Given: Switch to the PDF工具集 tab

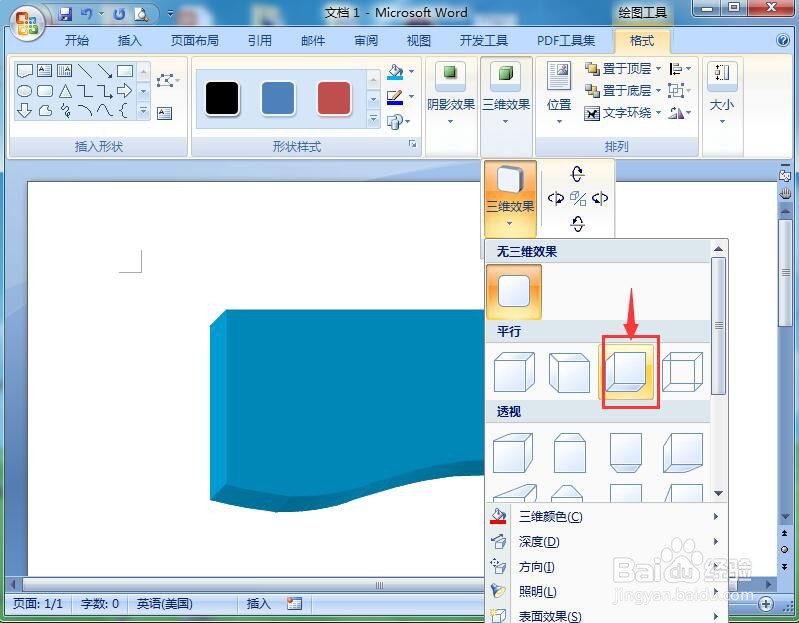Looking at the screenshot, I should [566, 40].
